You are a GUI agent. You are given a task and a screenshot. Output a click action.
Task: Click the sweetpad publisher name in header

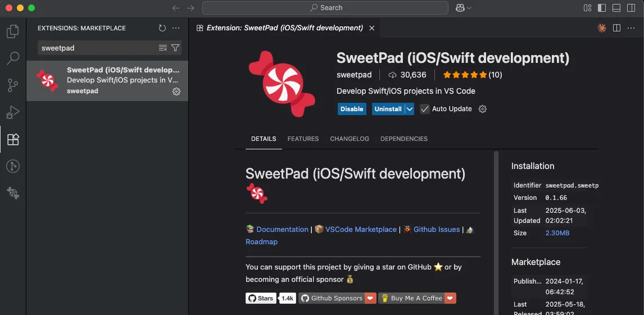pyautogui.click(x=354, y=75)
